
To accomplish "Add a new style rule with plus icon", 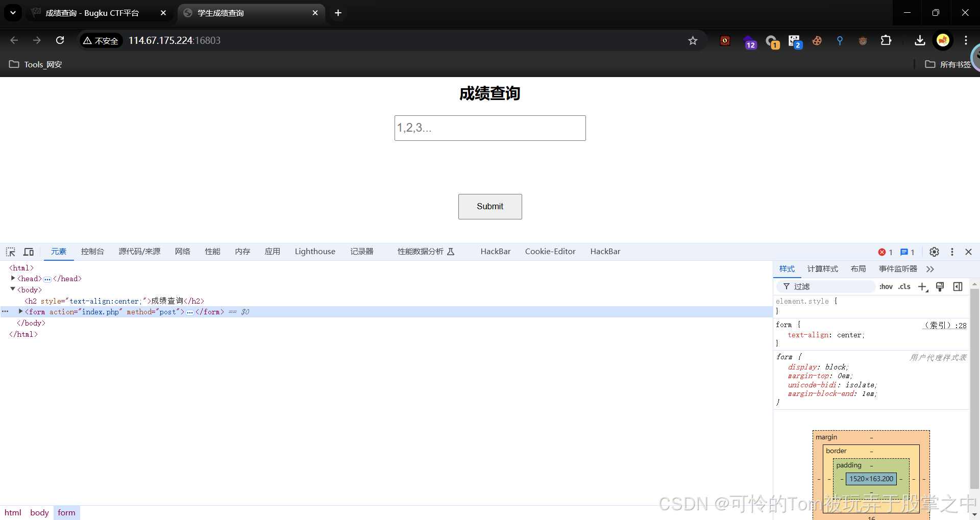I will 922,286.
